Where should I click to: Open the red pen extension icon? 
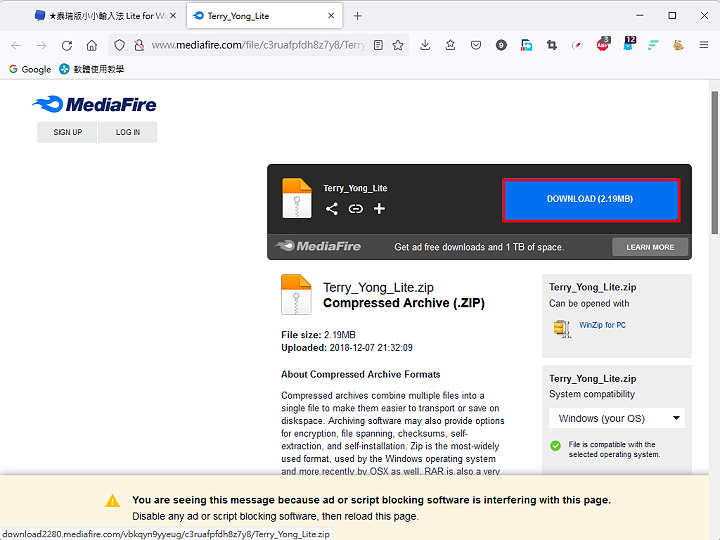577,45
